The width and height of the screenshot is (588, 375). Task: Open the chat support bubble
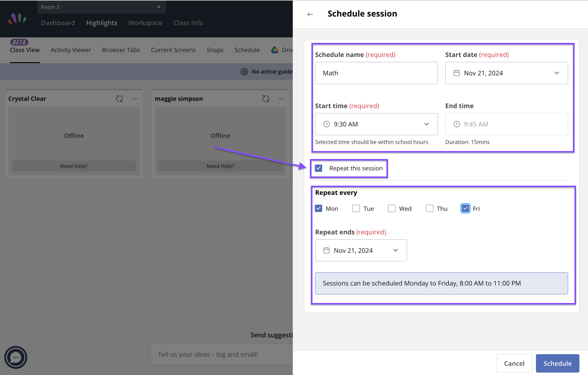pos(16,357)
